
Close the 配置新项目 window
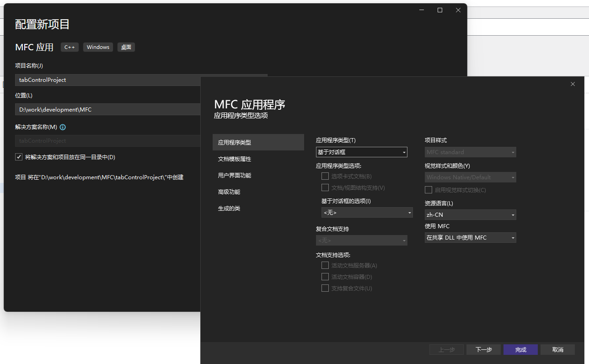coord(458,10)
